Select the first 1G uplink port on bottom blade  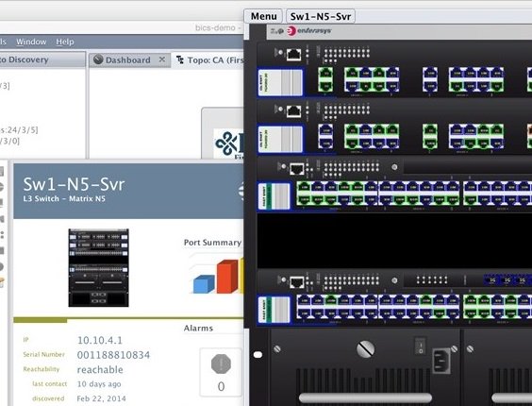492,280
